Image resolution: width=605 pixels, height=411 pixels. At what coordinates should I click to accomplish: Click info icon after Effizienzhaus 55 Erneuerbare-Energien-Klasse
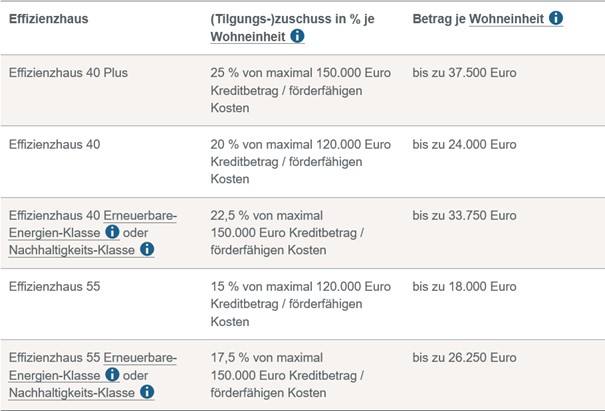112,375
